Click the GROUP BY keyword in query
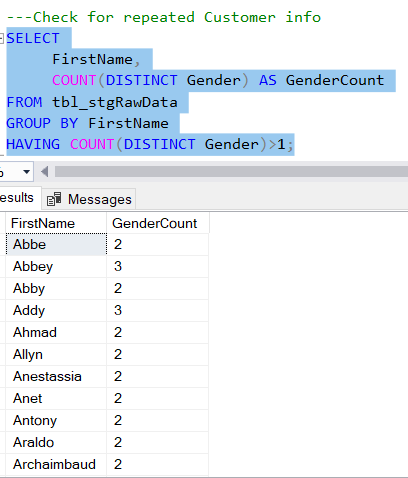This screenshot has height=478, width=408. point(42,123)
